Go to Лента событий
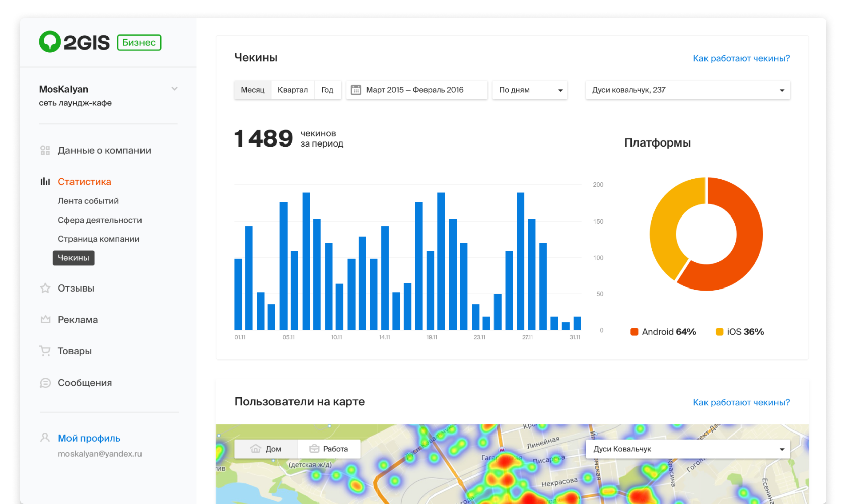 click(x=88, y=201)
